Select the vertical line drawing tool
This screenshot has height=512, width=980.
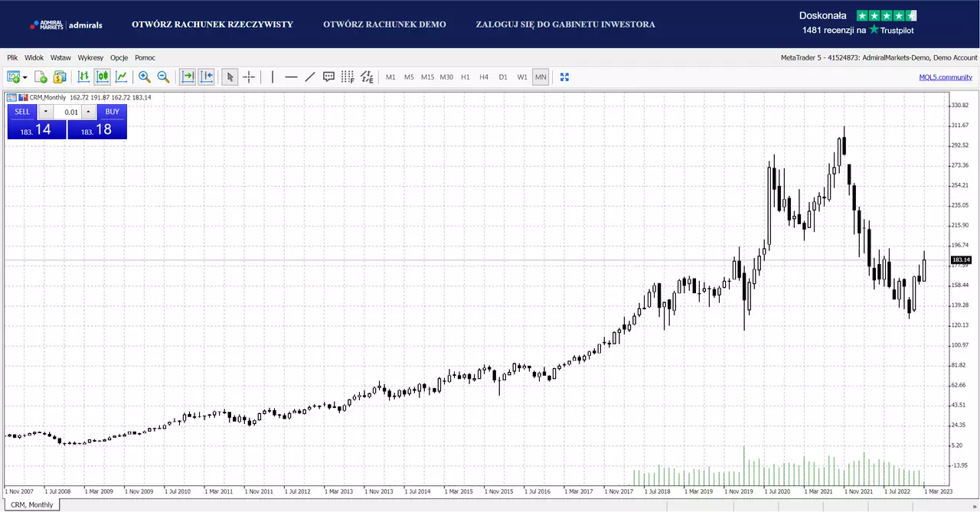tap(272, 77)
